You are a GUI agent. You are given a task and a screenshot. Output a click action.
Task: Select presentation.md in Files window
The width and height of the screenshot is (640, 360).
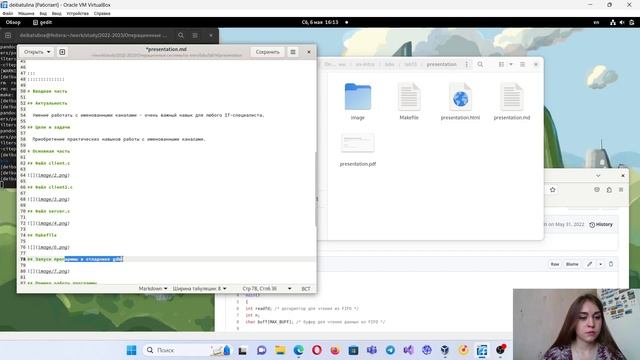coord(511,101)
